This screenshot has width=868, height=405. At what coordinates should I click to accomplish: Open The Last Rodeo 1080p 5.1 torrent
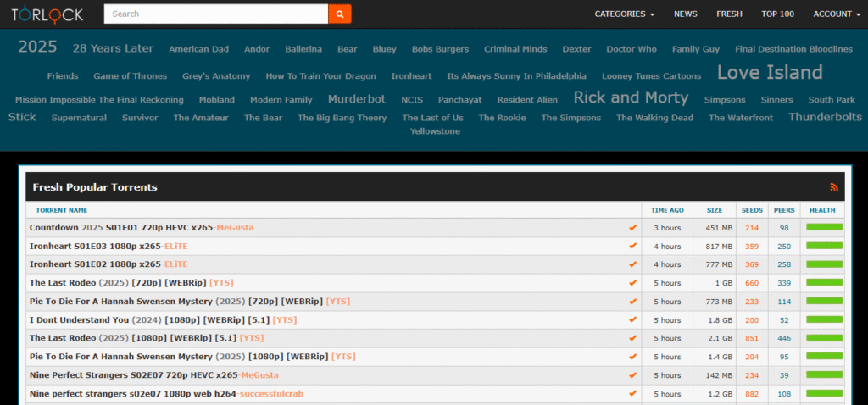coord(147,338)
